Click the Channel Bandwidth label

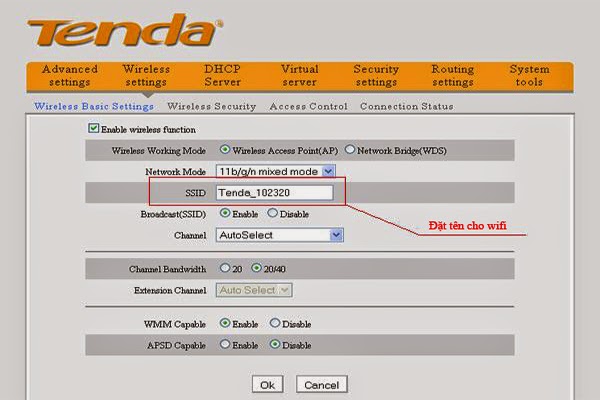(168, 269)
